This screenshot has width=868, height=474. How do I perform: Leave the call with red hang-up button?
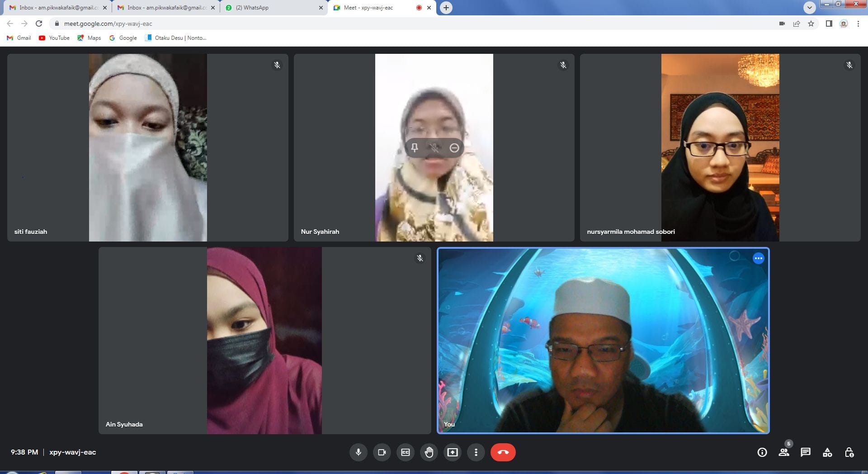pyautogui.click(x=503, y=452)
